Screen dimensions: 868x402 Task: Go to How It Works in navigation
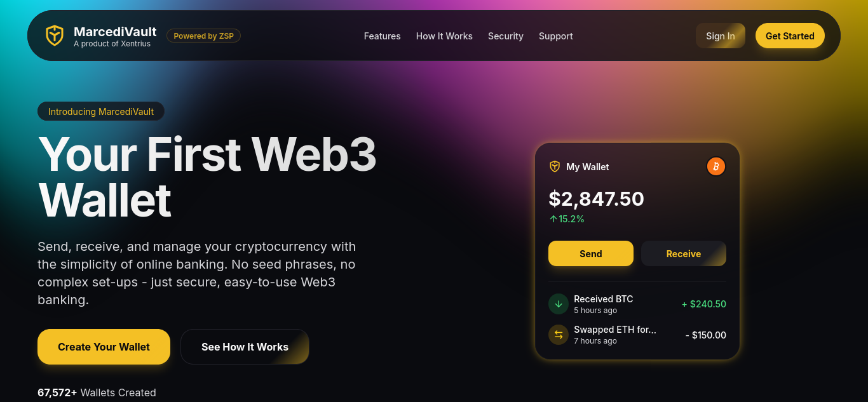pyautogui.click(x=444, y=36)
